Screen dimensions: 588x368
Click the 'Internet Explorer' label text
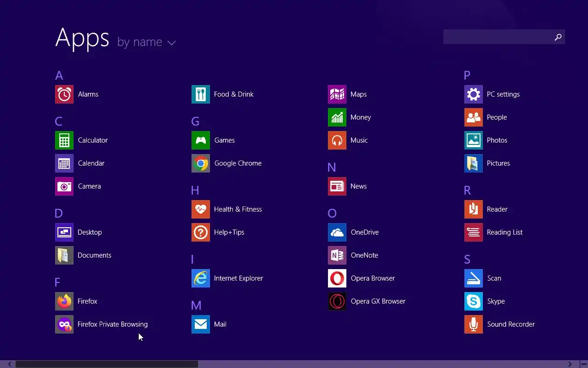pyautogui.click(x=238, y=278)
